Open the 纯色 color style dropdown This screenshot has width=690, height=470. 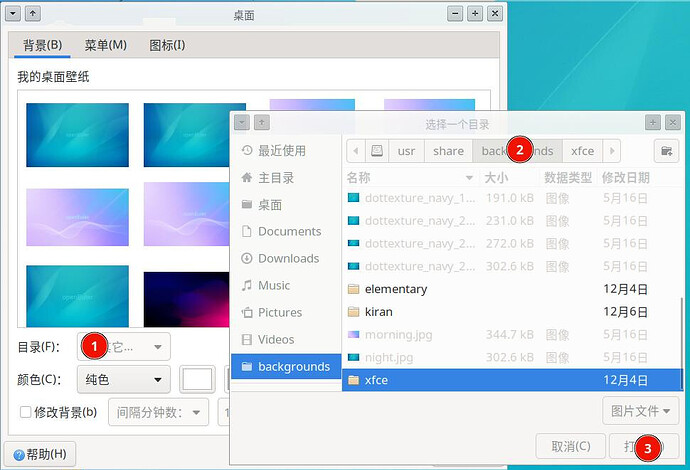pos(123,380)
